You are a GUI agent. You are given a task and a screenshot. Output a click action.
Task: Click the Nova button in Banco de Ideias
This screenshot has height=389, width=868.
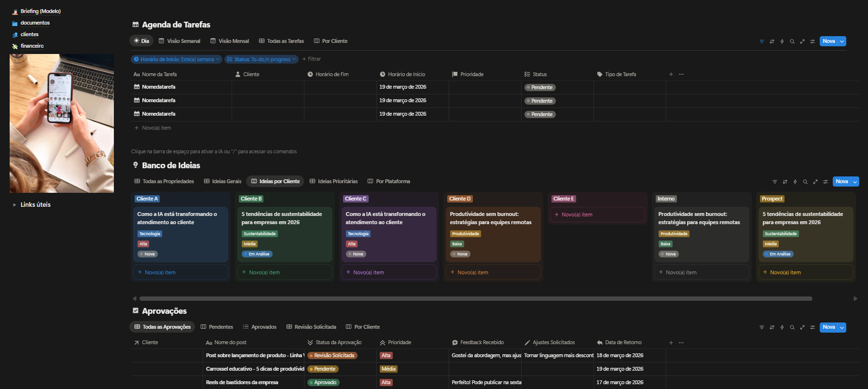841,182
